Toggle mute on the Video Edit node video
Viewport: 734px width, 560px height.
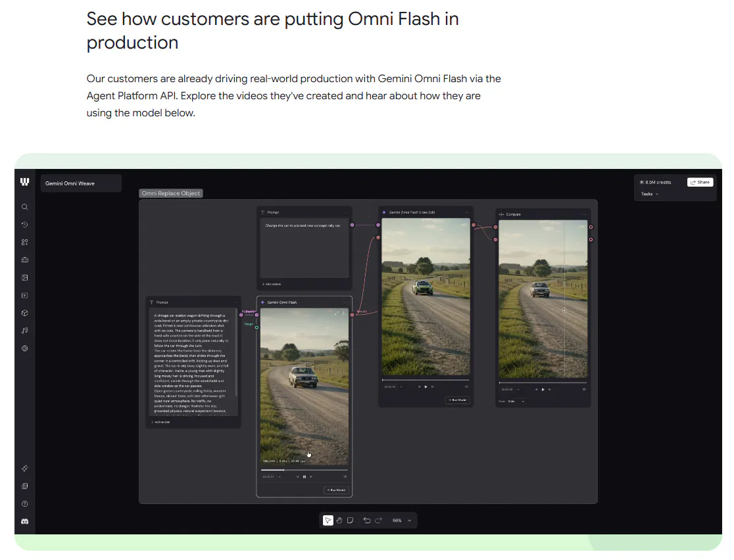coord(466,387)
